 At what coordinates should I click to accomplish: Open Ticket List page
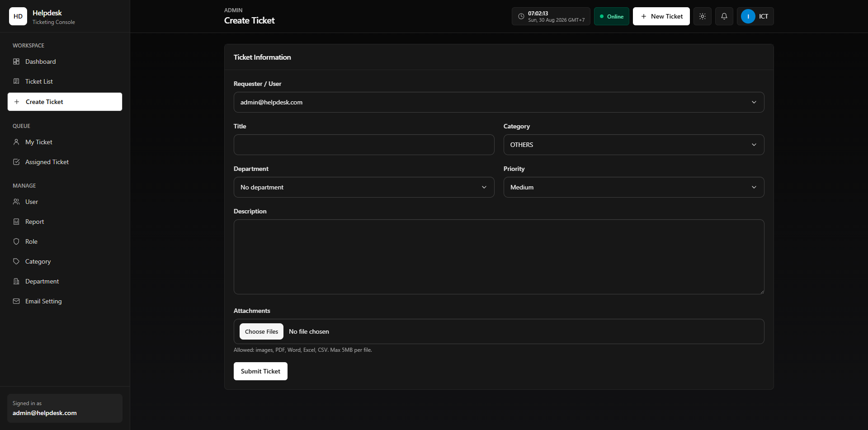[65, 81]
